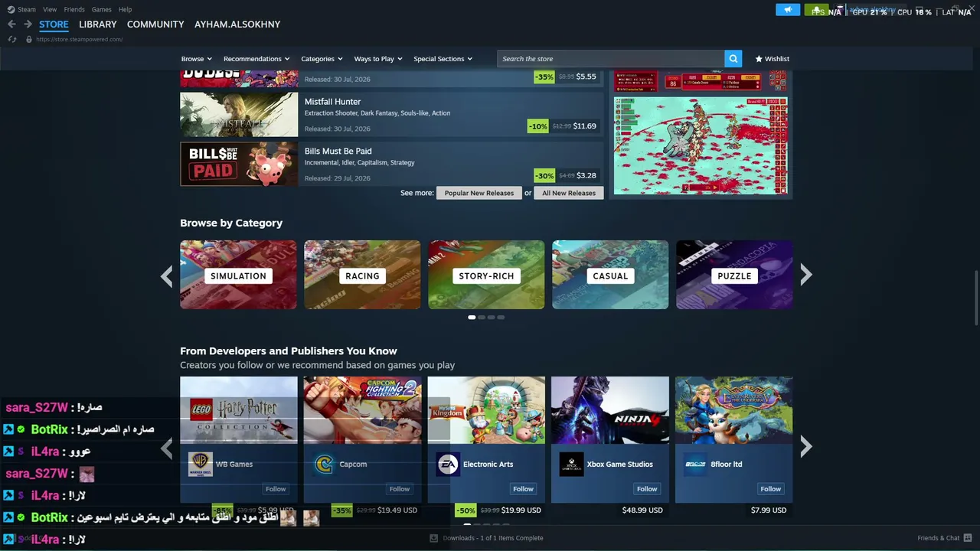Open the Help menu

pos(125,9)
